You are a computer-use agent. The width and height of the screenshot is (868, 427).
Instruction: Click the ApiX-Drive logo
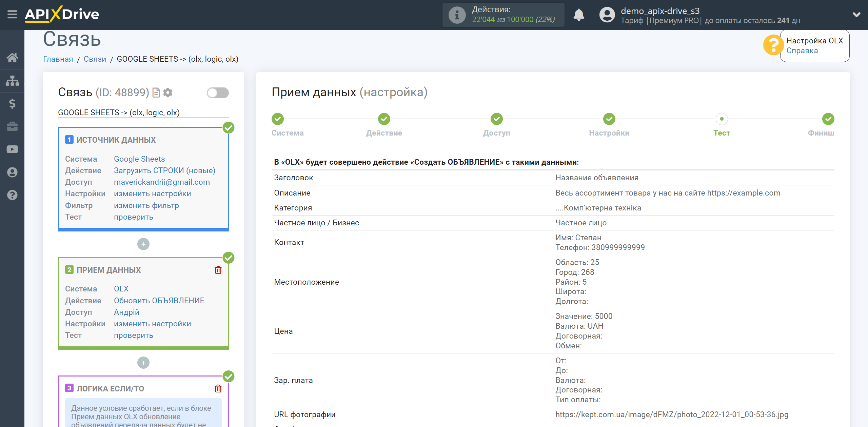pos(62,15)
